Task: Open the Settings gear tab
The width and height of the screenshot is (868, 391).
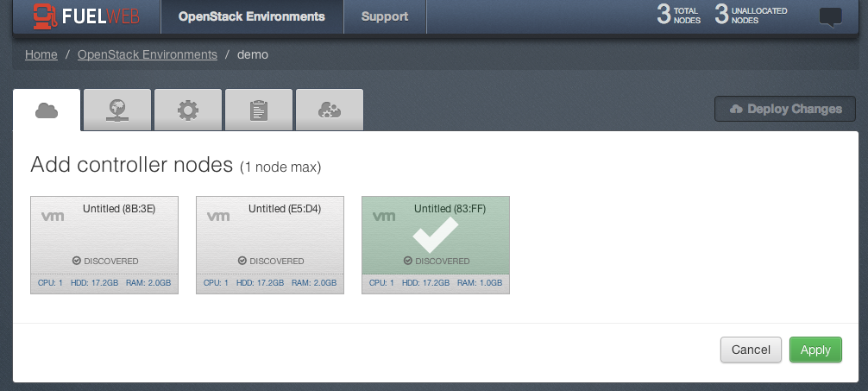Action: point(188,110)
